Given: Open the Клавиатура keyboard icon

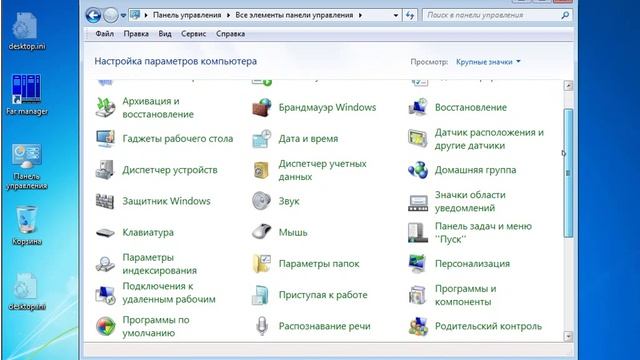Looking at the screenshot, I should (105, 233).
